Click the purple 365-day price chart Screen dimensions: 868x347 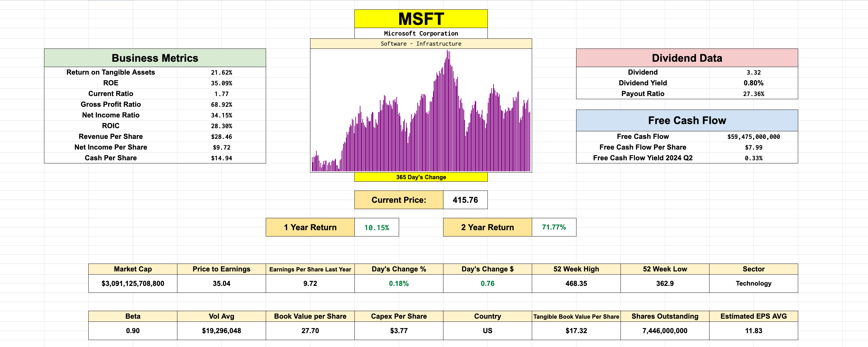point(421,111)
